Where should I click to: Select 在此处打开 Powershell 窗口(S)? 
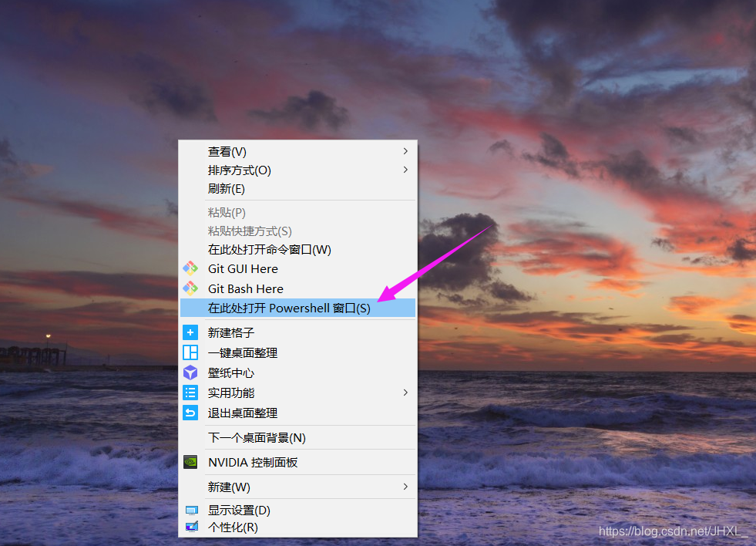(x=297, y=308)
